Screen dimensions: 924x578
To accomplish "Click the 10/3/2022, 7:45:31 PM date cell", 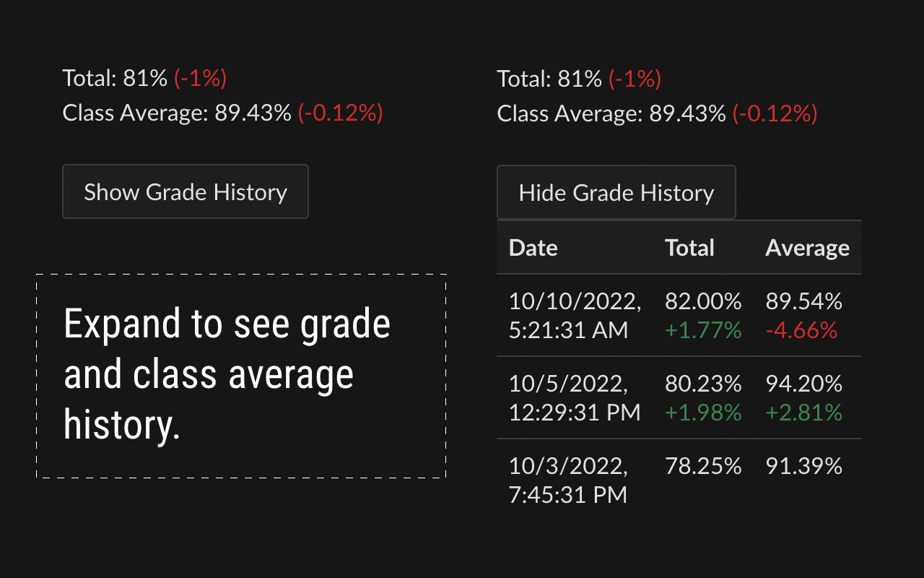I will [569, 480].
